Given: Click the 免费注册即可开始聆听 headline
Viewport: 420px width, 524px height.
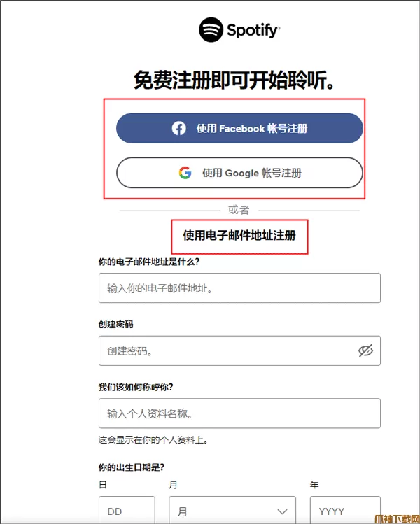Looking at the screenshot, I should (234, 80).
